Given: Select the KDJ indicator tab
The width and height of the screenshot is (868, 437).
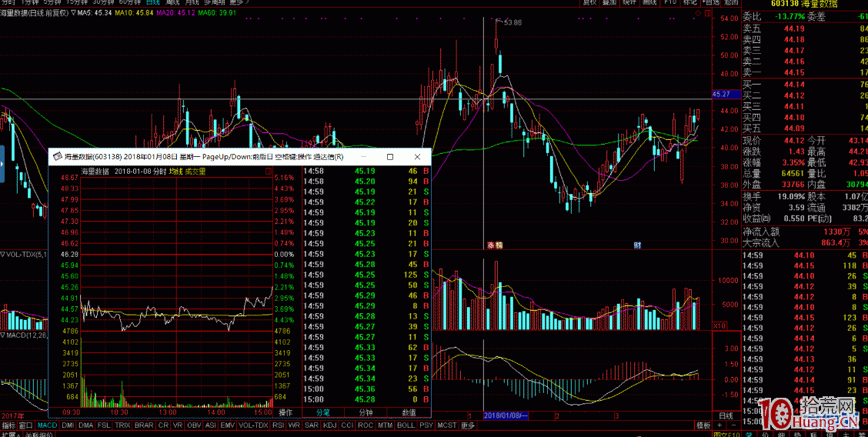Looking at the screenshot, I should (329, 425).
